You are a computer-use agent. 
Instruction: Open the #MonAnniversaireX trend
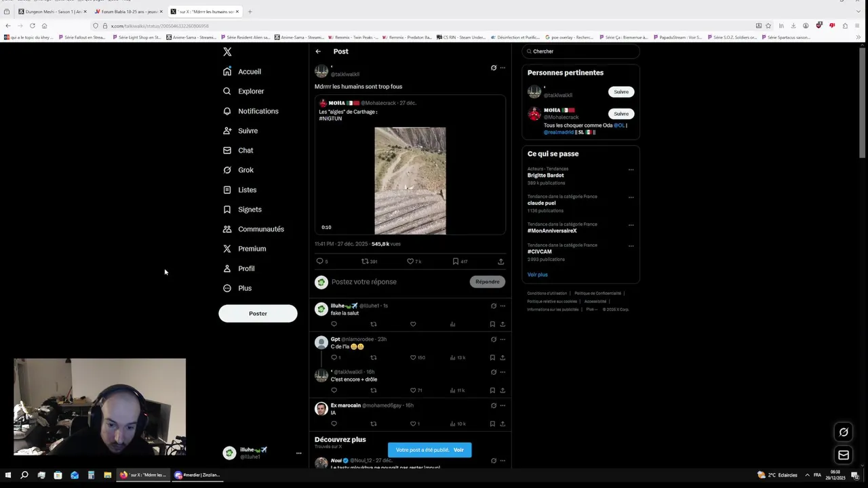tap(552, 230)
